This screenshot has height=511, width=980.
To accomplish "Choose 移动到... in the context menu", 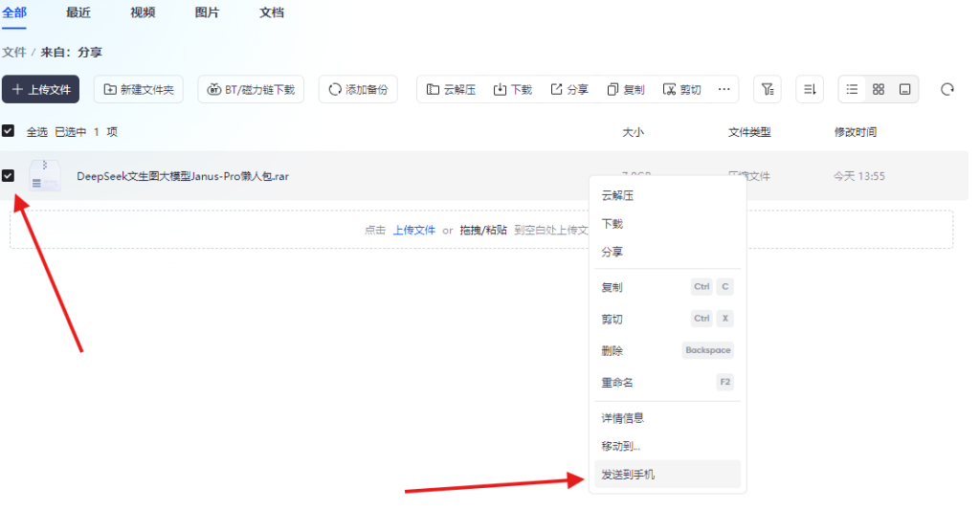I will point(667,446).
